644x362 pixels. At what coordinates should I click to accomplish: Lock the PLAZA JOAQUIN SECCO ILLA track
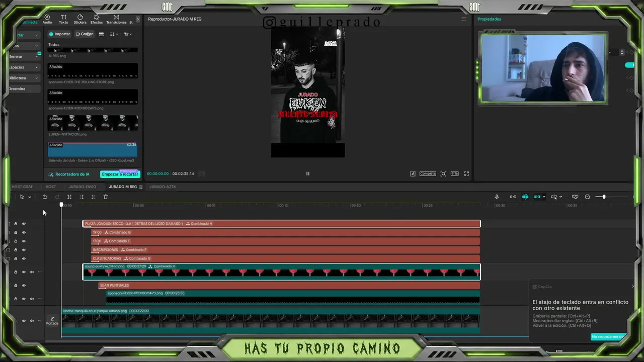click(16, 224)
